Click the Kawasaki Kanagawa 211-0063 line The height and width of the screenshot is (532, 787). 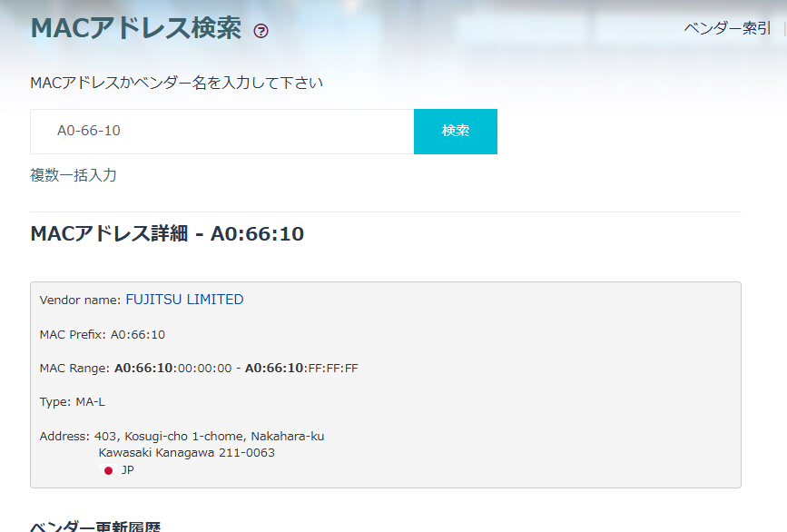pos(187,453)
